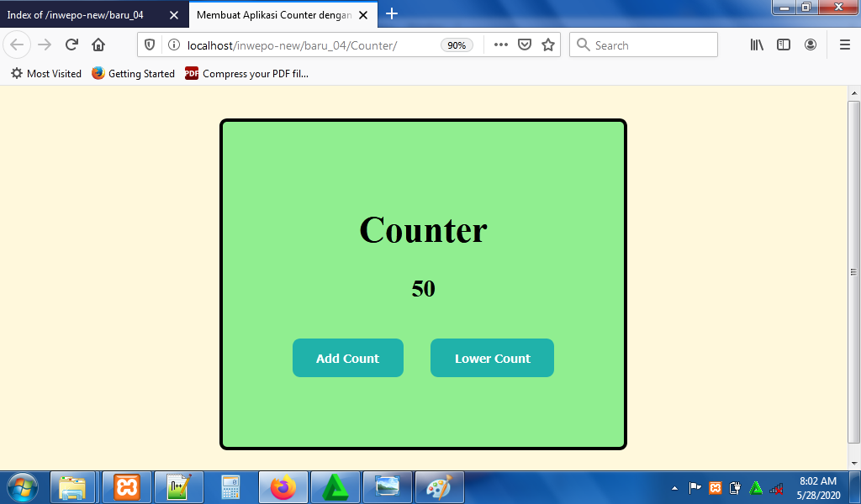Switch to Firefox in the taskbar

point(283,487)
